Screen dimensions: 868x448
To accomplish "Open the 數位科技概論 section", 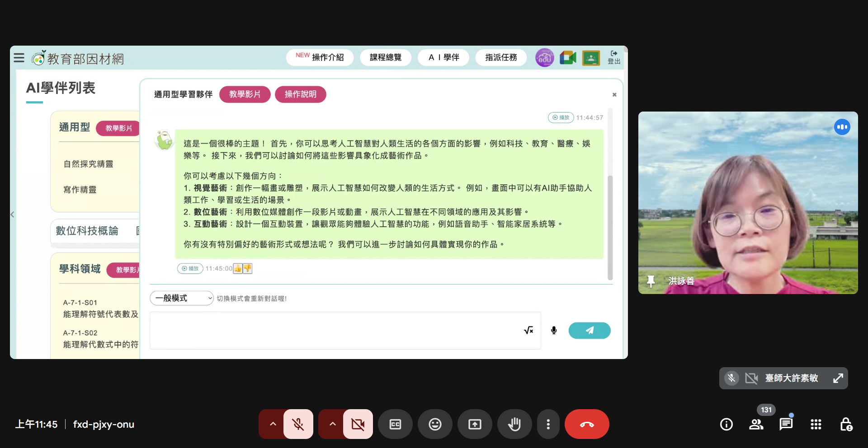I will tap(87, 231).
